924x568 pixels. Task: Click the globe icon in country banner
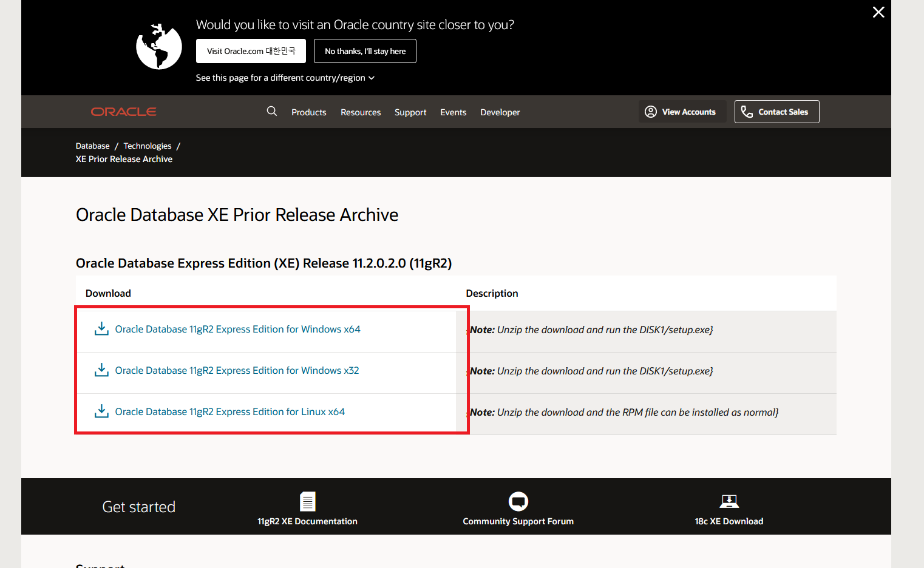click(x=159, y=47)
